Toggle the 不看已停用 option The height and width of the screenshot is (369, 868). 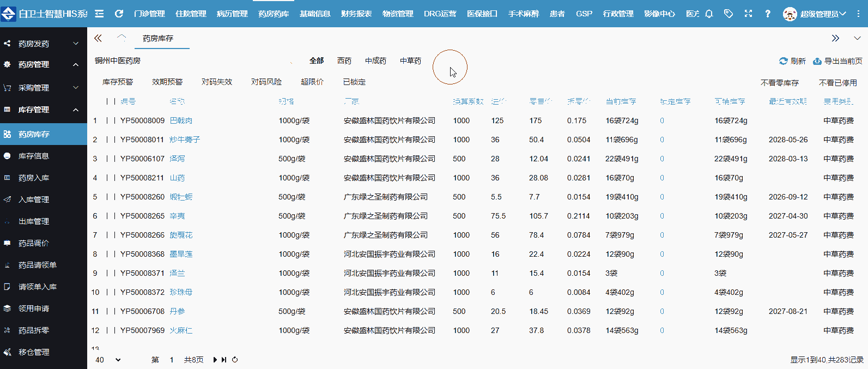[x=837, y=83]
